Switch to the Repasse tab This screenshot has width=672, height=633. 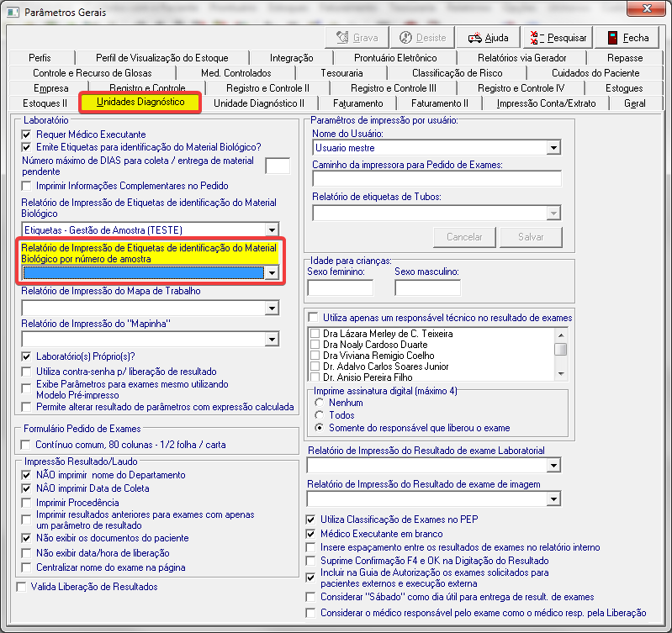(624, 58)
